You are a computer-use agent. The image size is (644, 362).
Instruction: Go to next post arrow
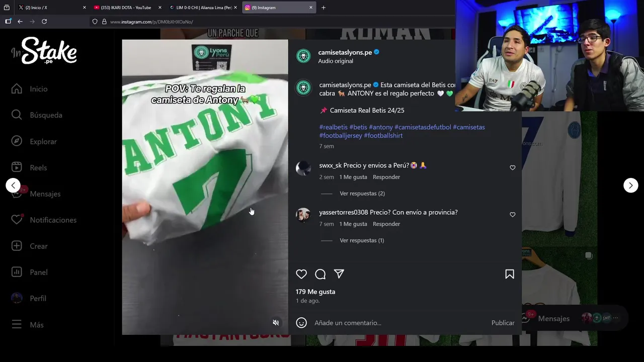631,186
